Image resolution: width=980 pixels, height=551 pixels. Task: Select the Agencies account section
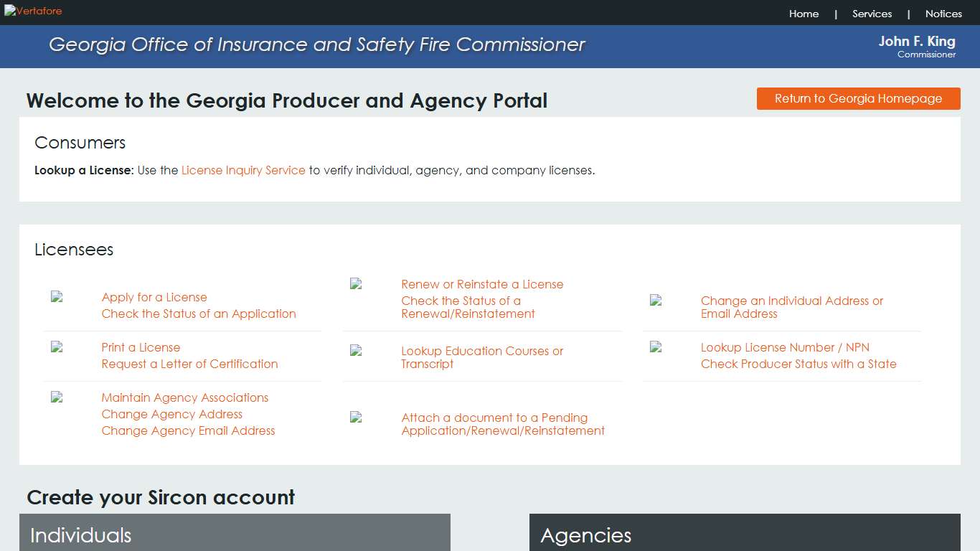(585, 535)
